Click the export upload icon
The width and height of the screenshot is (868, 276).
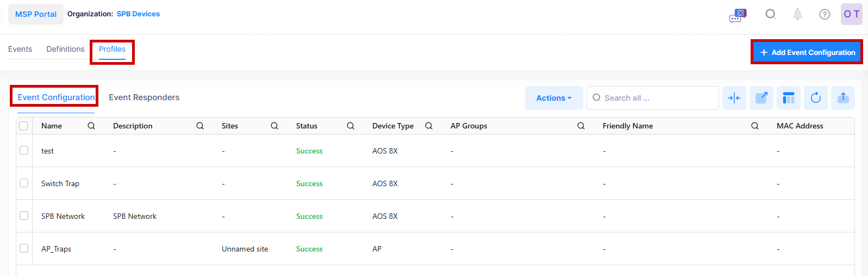click(843, 98)
